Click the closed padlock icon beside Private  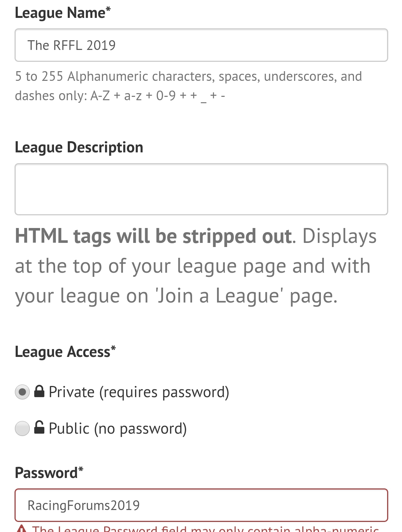click(x=39, y=391)
